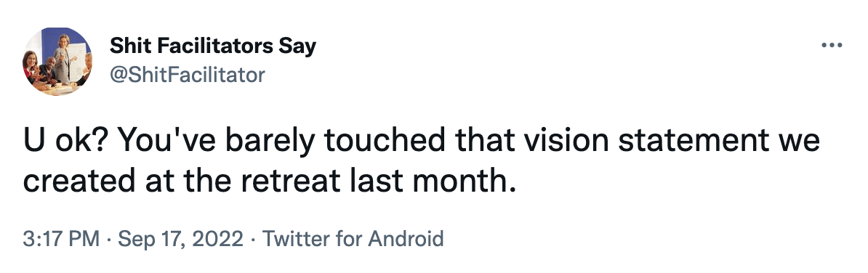Screen dimensions: 868x273
Task: Click the standing presenter in the avatar photo
Action: (63, 59)
